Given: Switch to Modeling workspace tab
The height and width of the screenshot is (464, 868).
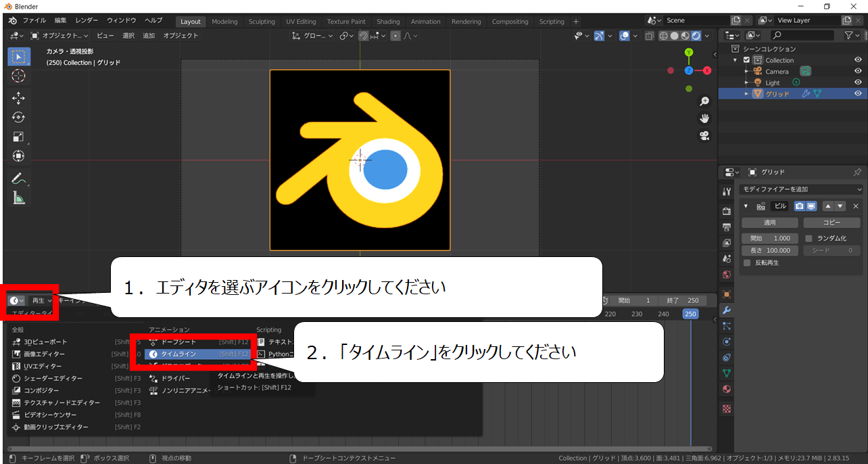Looking at the screenshot, I should click(224, 22).
